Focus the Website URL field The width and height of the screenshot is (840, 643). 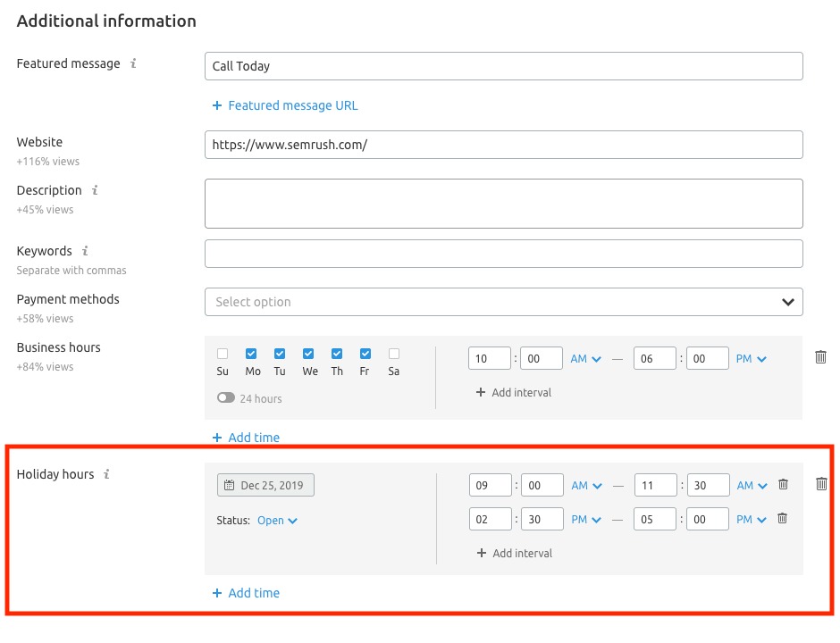click(x=504, y=145)
